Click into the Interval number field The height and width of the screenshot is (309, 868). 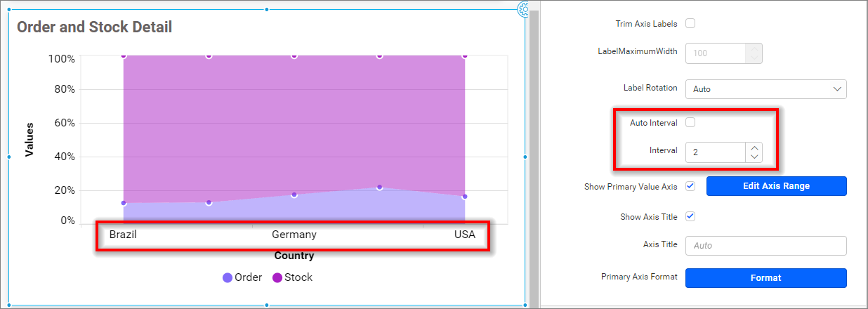click(x=715, y=152)
